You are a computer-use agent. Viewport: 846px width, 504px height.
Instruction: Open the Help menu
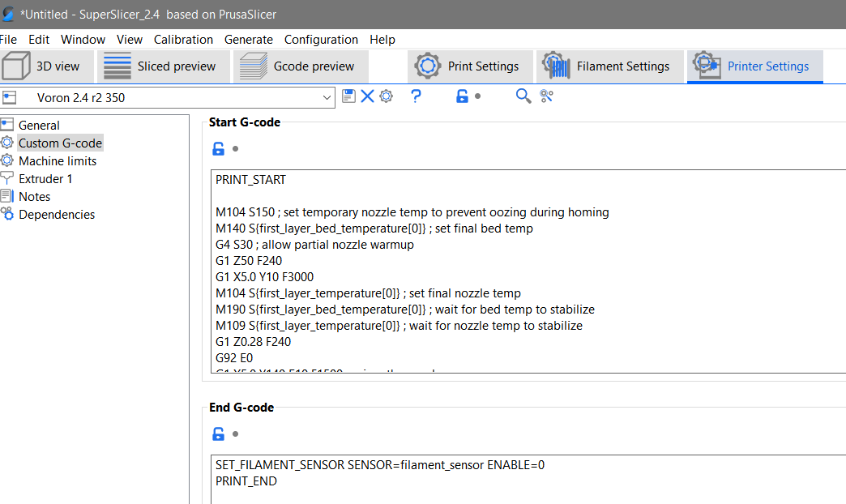382,40
